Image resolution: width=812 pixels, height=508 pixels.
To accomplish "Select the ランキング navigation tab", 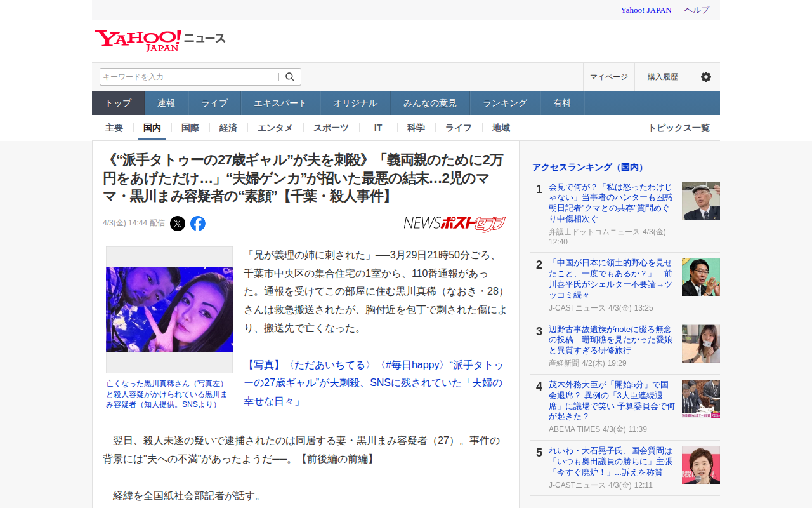I will pyautogui.click(x=505, y=103).
